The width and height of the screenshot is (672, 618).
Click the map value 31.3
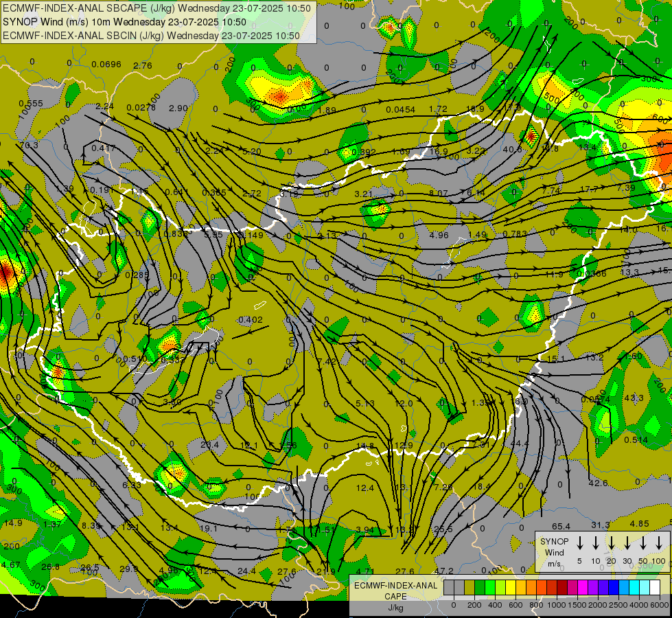[x=601, y=525]
